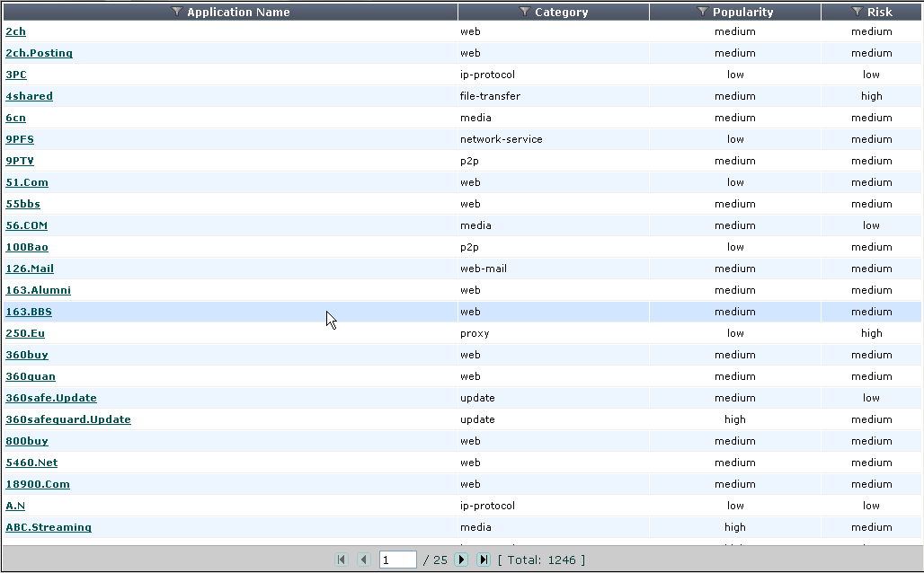Select the high risk cell for 250.Eu

tap(872, 333)
